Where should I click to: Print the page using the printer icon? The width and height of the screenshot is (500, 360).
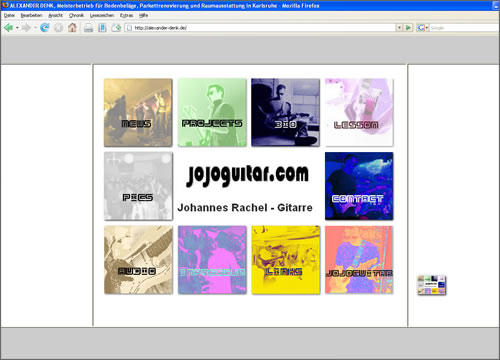coord(88,28)
